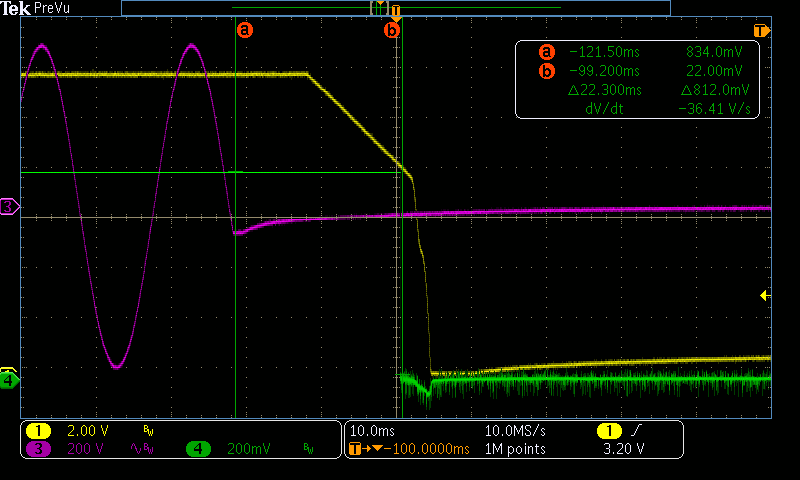Click the yellow trigger level arrow on right edge
Screen dimensions: 800x480
pos(765,295)
